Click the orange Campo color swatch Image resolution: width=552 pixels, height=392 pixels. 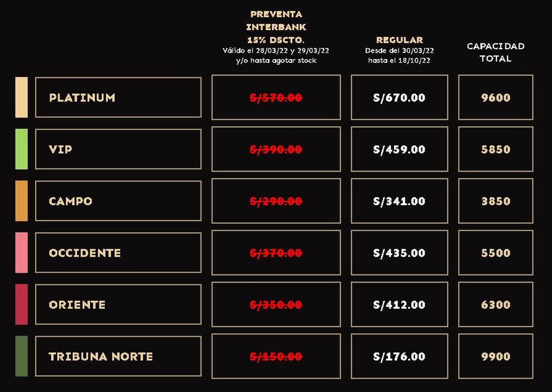pos(21,201)
